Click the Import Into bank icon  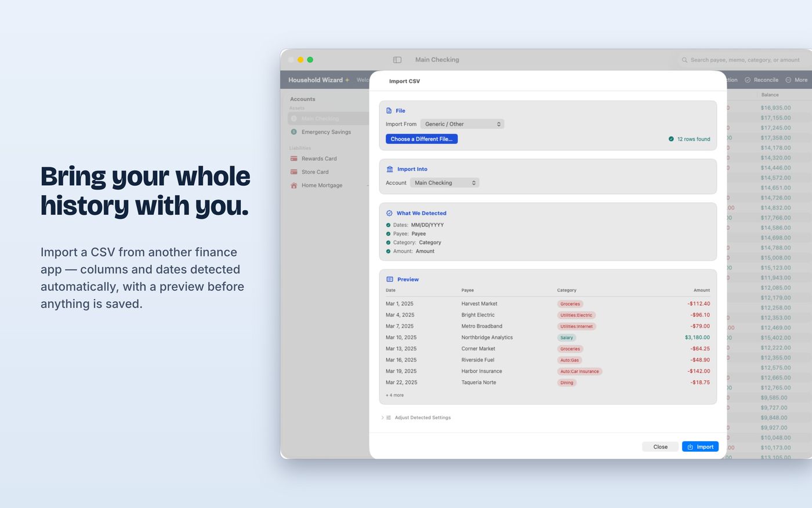tap(390, 169)
